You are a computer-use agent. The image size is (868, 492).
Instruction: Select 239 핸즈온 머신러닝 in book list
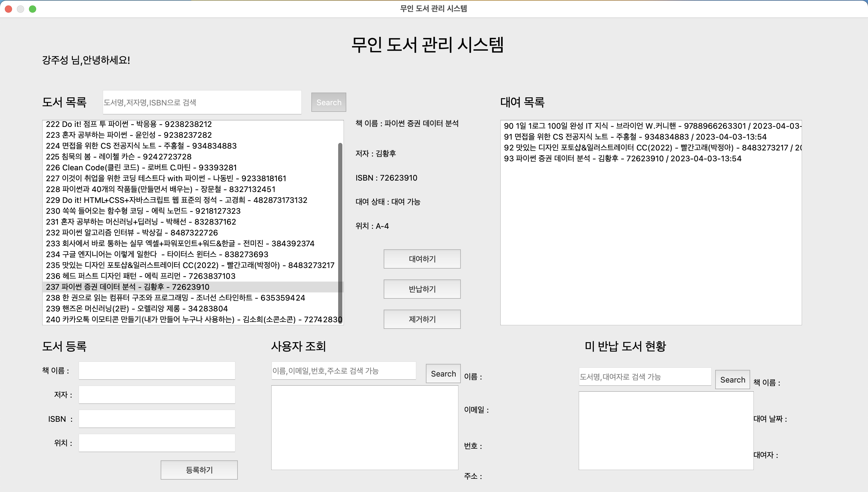click(x=137, y=308)
